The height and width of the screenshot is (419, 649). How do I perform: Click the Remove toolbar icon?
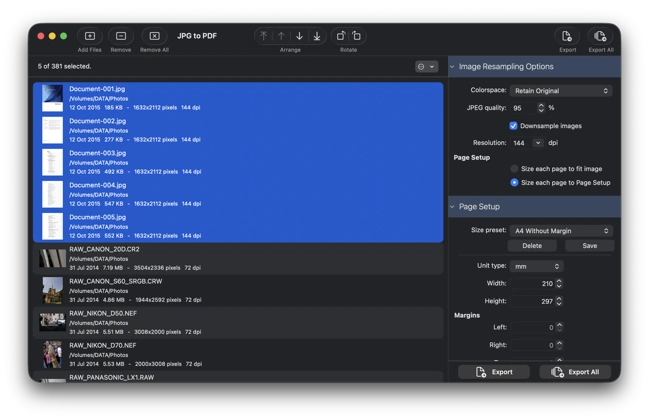121,36
